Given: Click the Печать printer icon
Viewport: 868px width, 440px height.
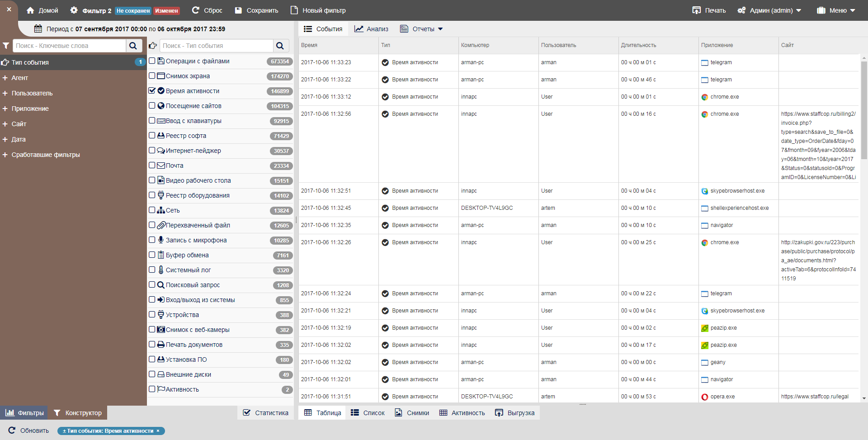Looking at the screenshot, I should click(x=697, y=10).
